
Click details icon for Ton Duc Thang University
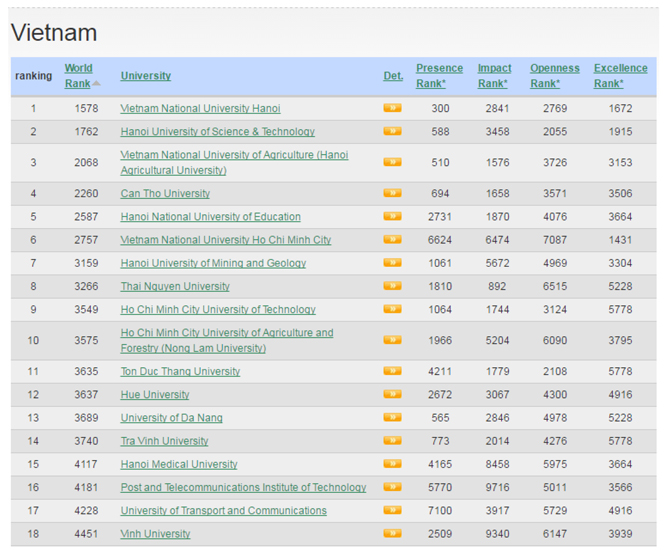392,371
